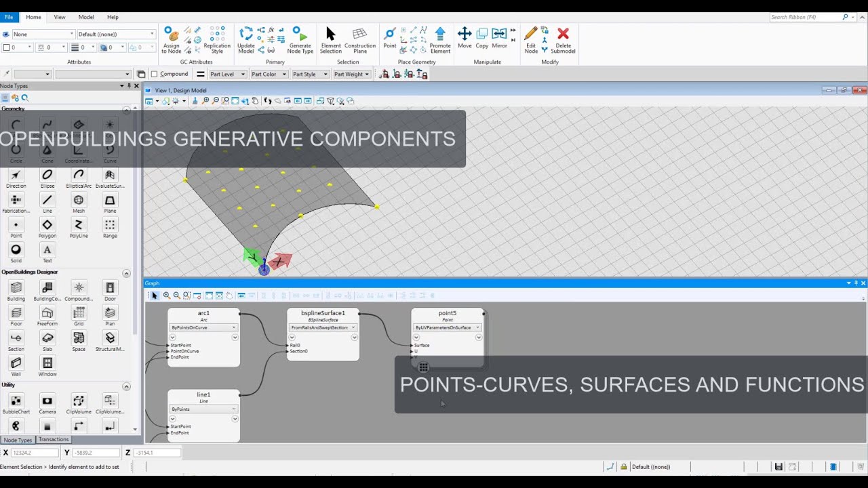Open the Part Color dropdown
Viewport: 868px width, 488px height.
point(269,74)
